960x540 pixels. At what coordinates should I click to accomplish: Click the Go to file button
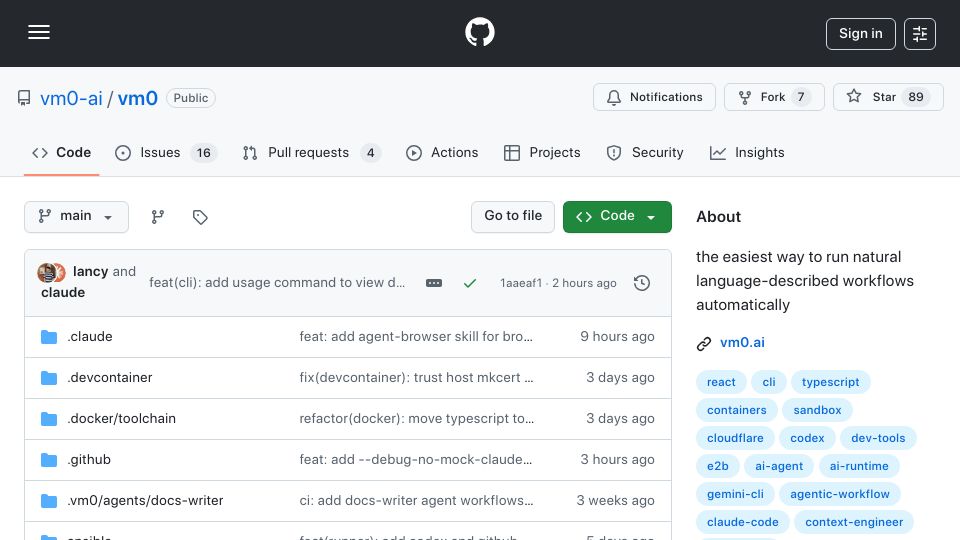pos(513,217)
